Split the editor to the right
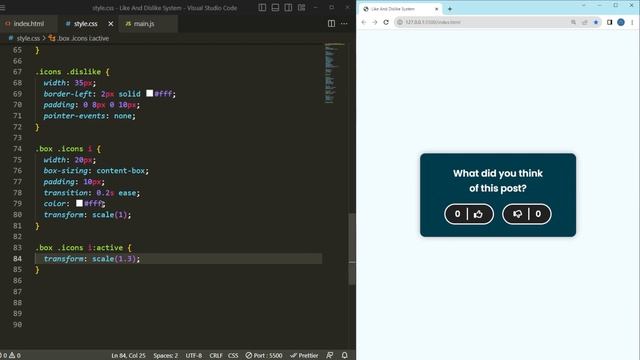Image resolution: width=640 pixels, height=360 pixels. (x=331, y=24)
